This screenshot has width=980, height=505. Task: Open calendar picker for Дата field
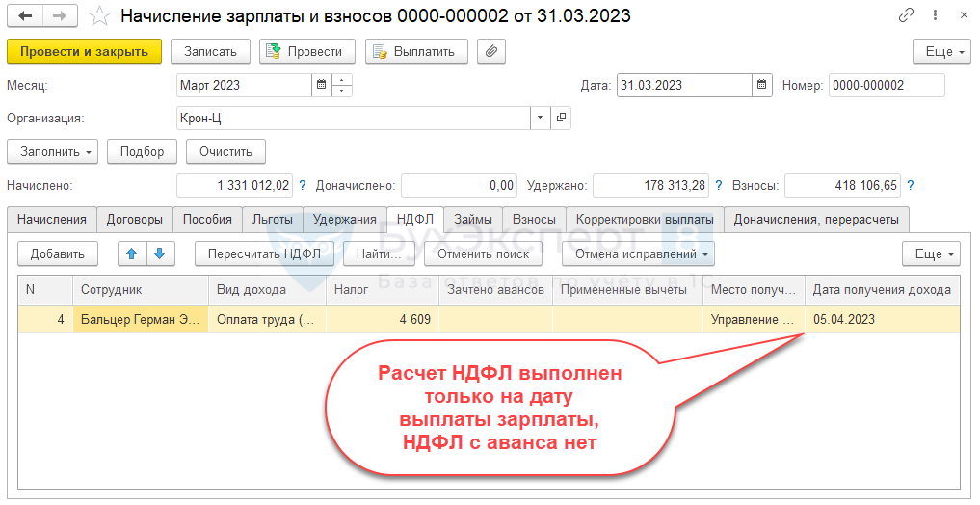pyautogui.click(x=762, y=85)
